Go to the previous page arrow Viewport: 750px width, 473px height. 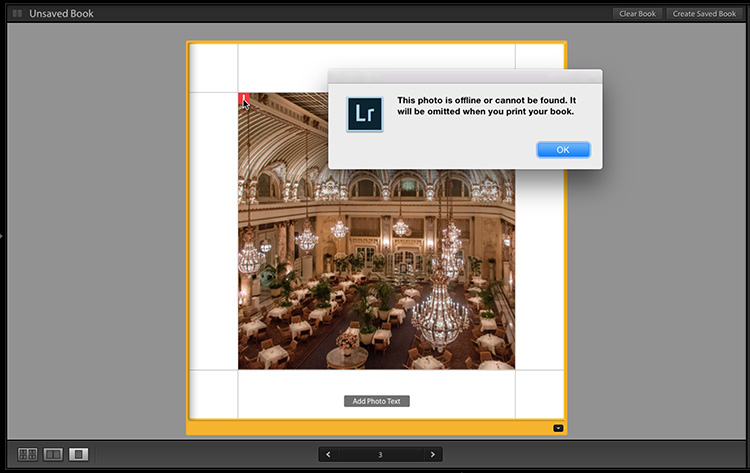click(329, 454)
